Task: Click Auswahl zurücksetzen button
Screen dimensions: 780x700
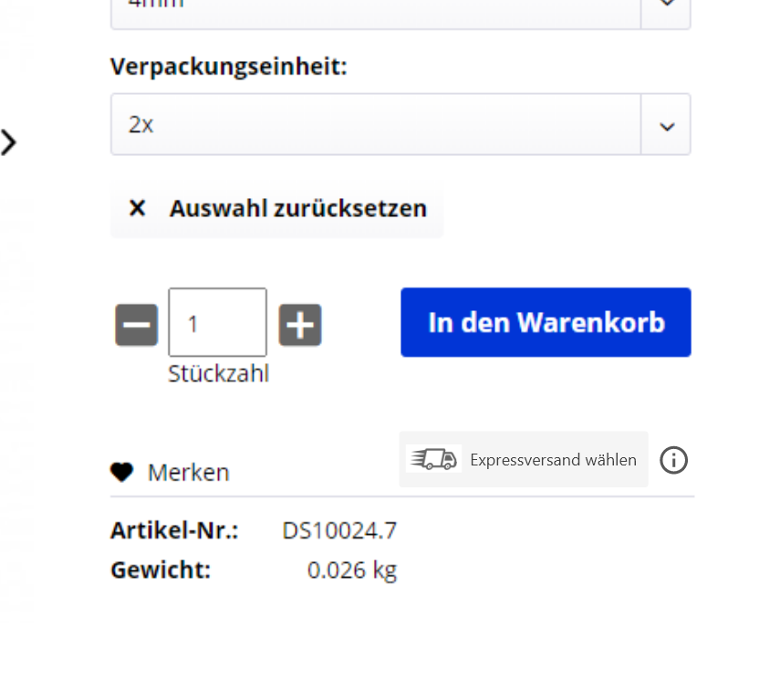Action: pos(276,208)
